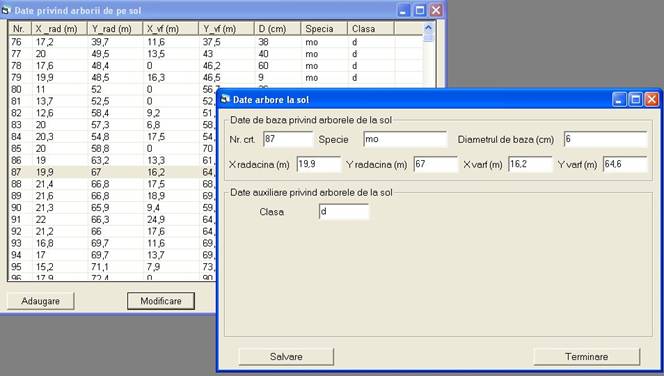Select row number 84 in table
Screen dimensions: 664x376
[x=112, y=137]
